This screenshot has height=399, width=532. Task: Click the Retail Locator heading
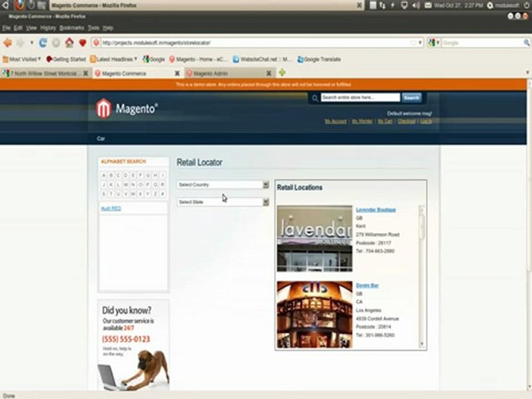coord(199,162)
